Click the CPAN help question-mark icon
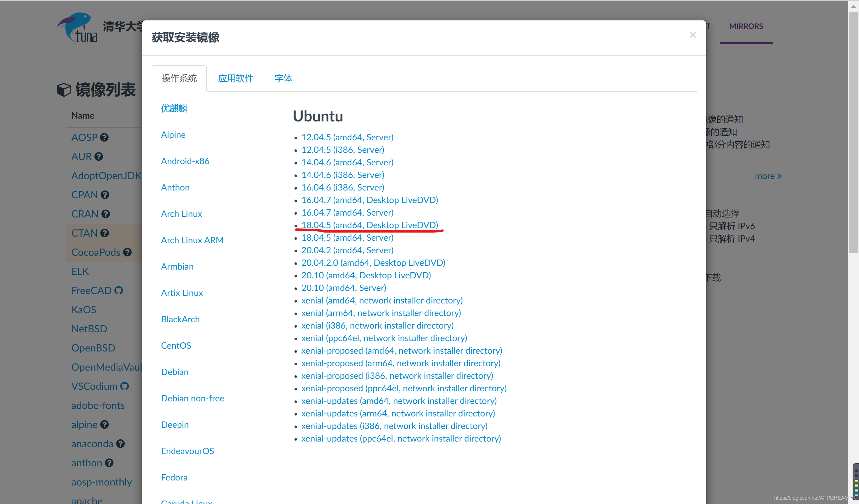The width and height of the screenshot is (859, 504). (x=105, y=195)
